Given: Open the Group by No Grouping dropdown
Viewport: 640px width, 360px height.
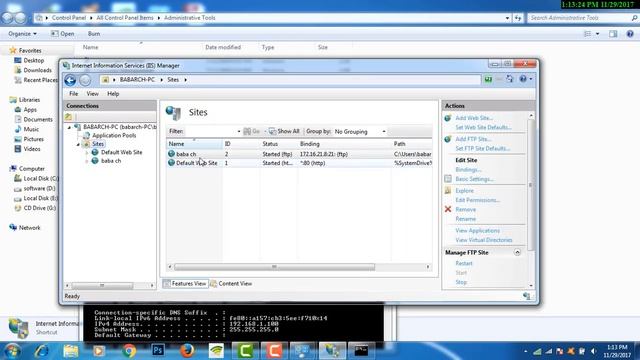Looking at the screenshot, I should (x=360, y=131).
